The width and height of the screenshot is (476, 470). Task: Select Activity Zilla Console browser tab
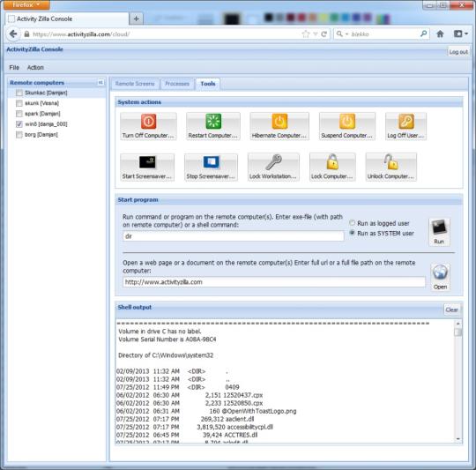[x=67, y=19]
